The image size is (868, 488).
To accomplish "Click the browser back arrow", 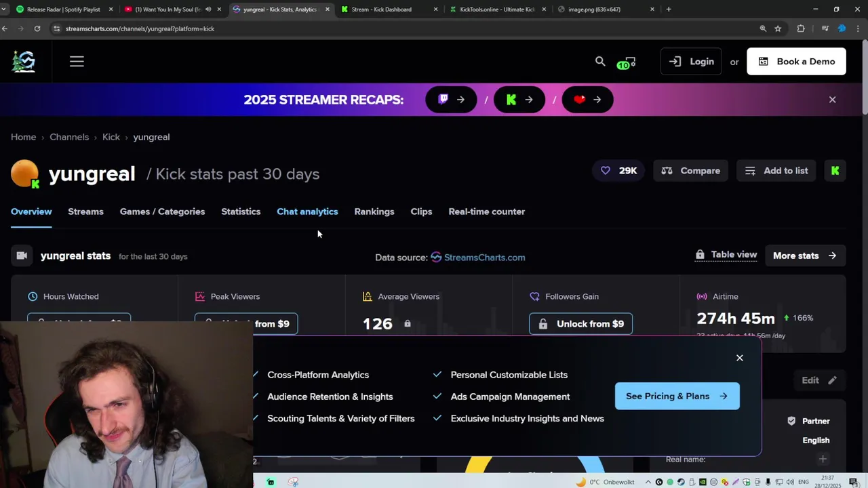I will [x=5, y=28].
